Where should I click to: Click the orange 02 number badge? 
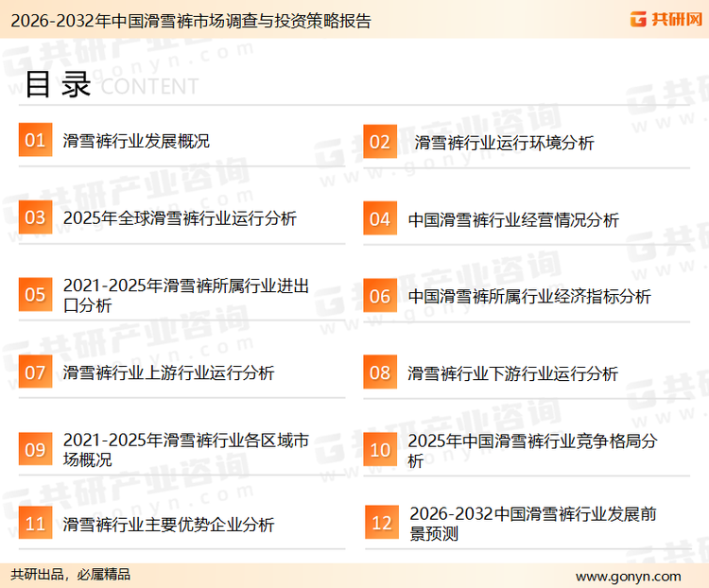point(380,142)
